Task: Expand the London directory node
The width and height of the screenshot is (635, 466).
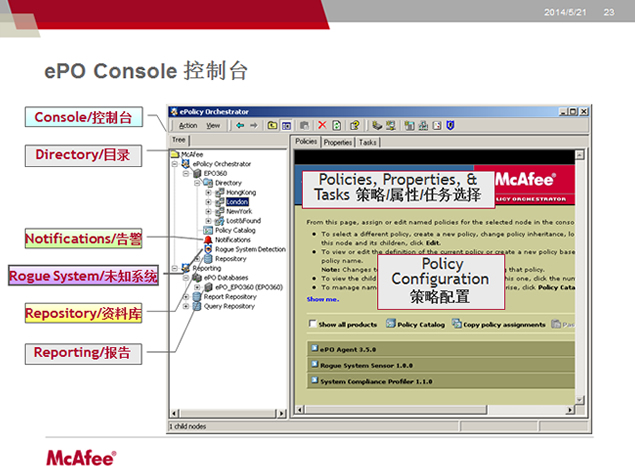Action: click(x=209, y=202)
